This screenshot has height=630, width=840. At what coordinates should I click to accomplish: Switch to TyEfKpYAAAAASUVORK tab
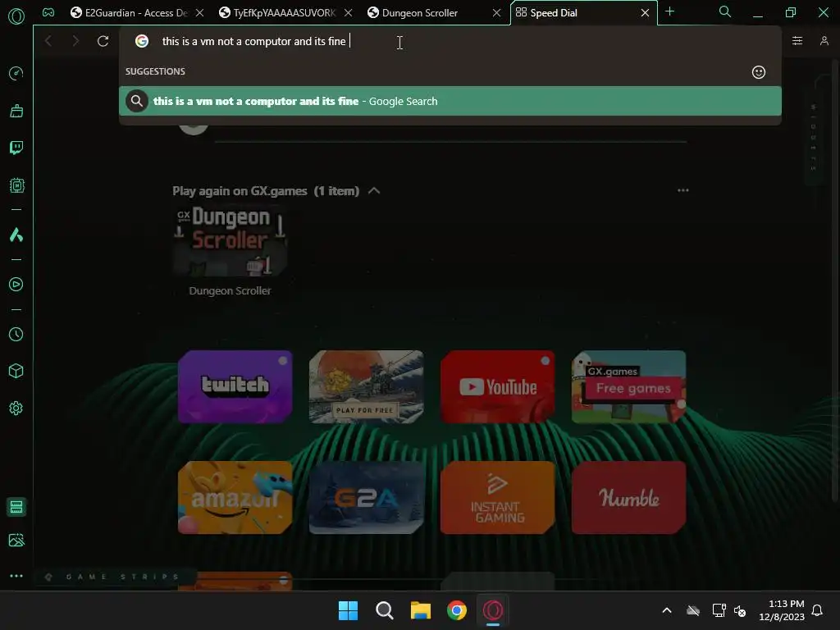pos(278,13)
